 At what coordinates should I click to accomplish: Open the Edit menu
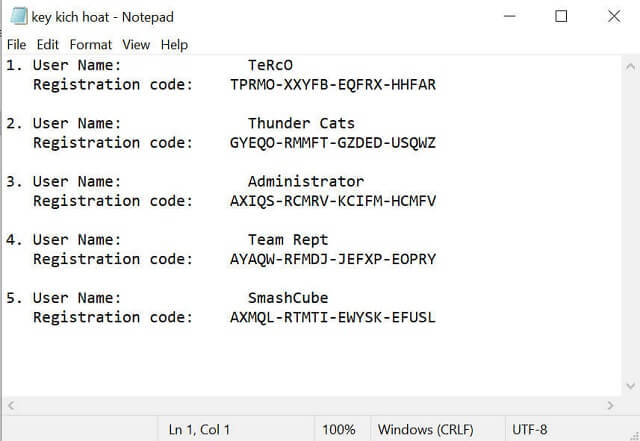click(x=48, y=45)
